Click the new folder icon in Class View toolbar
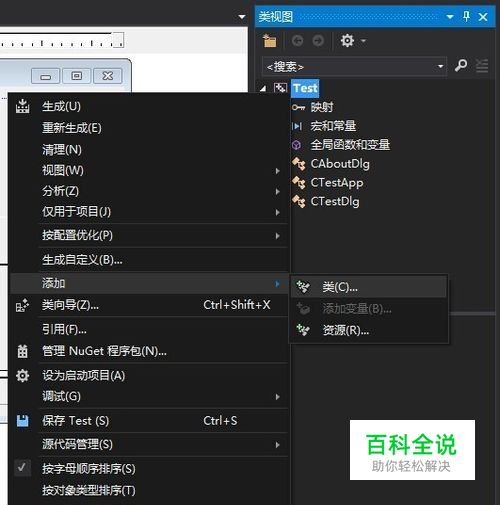The image size is (500, 505). coord(269,41)
